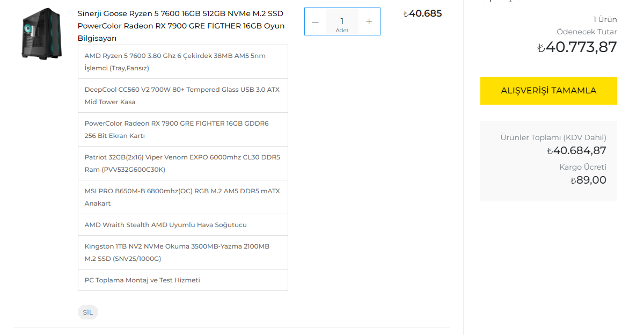Click the 1 Ürün item count text
644x335 pixels.
tap(605, 19)
